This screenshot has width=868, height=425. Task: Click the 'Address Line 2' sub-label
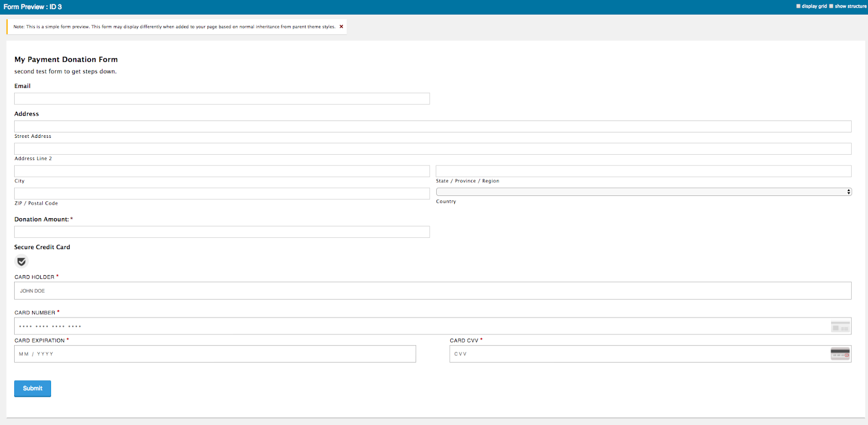click(x=34, y=158)
